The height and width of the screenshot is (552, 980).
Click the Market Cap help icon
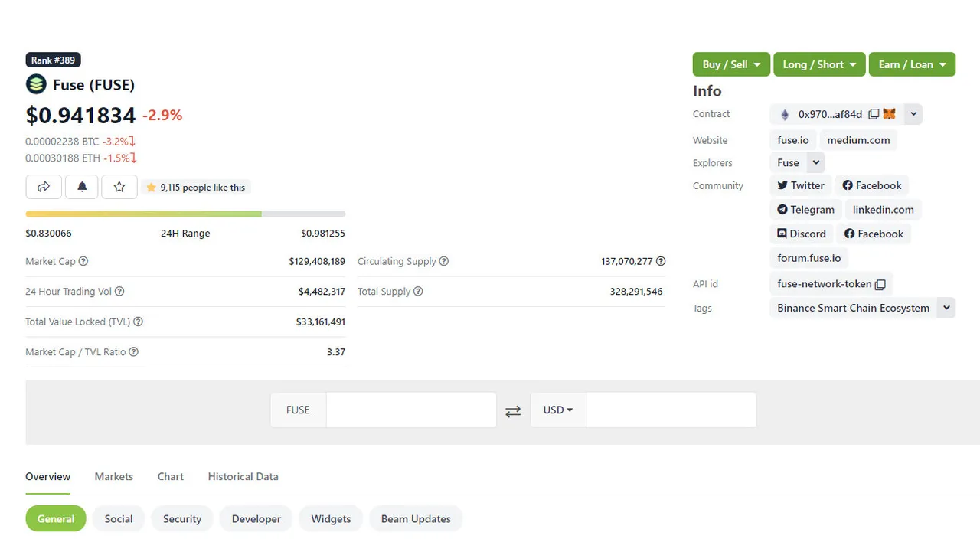point(83,261)
